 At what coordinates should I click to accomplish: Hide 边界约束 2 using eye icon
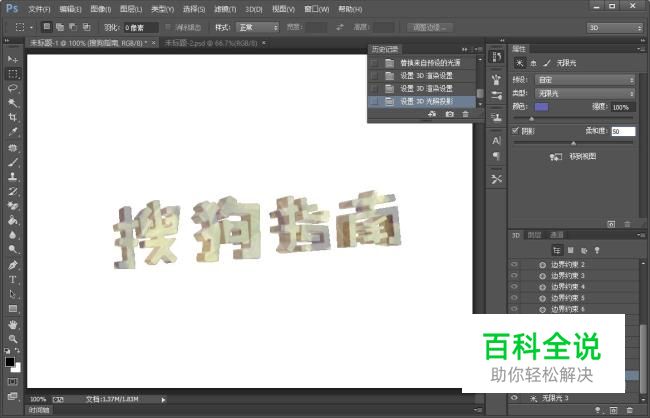(x=514, y=264)
